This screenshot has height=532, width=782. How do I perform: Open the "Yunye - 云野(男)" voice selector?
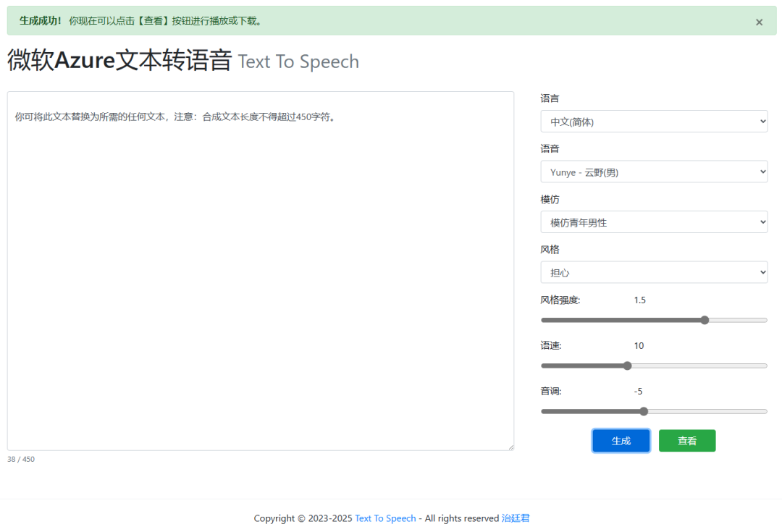click(x=654, y=172)
